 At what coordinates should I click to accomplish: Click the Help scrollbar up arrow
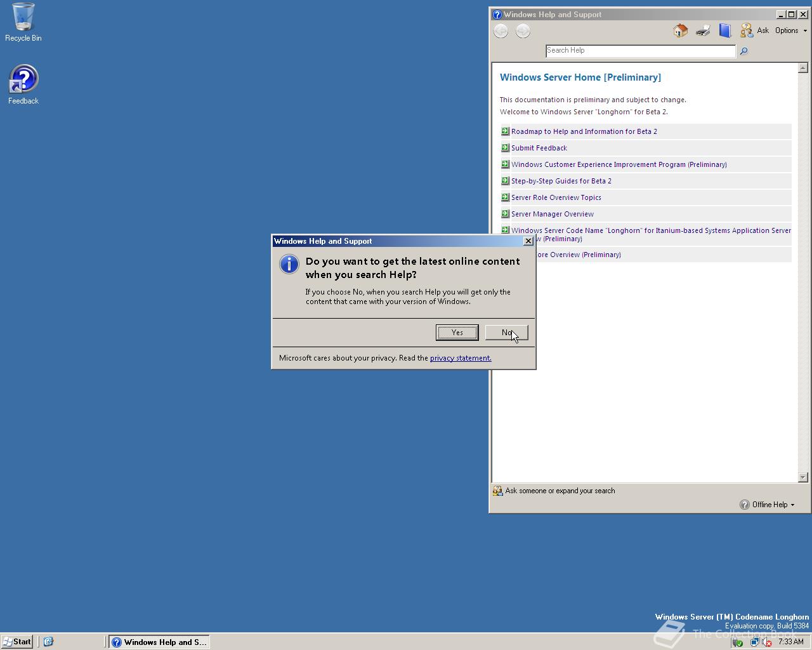[803, 68]
